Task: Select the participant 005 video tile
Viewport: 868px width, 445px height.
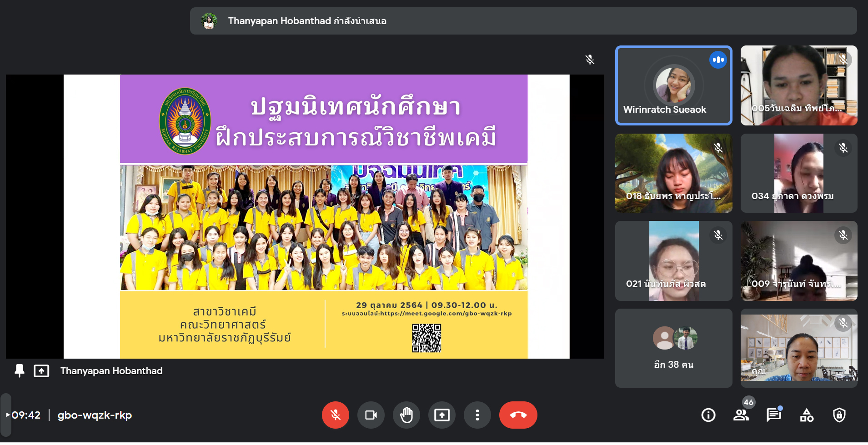Action: (x=799, y=85)
